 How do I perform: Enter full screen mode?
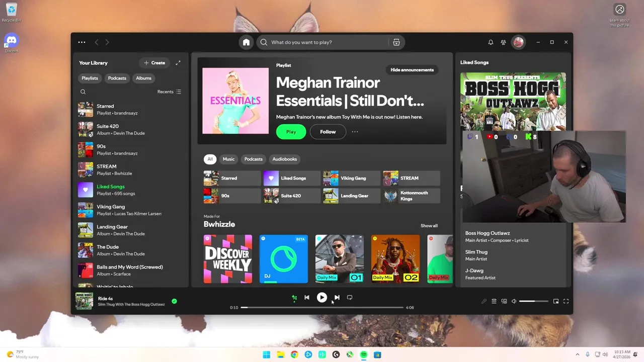pyautogui.click(x=566, y=301)
